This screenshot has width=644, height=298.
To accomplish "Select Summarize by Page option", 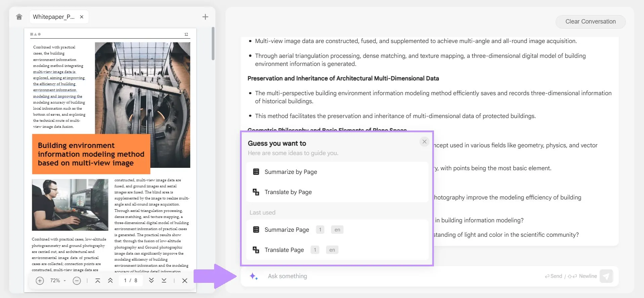I will click(290, 172).
